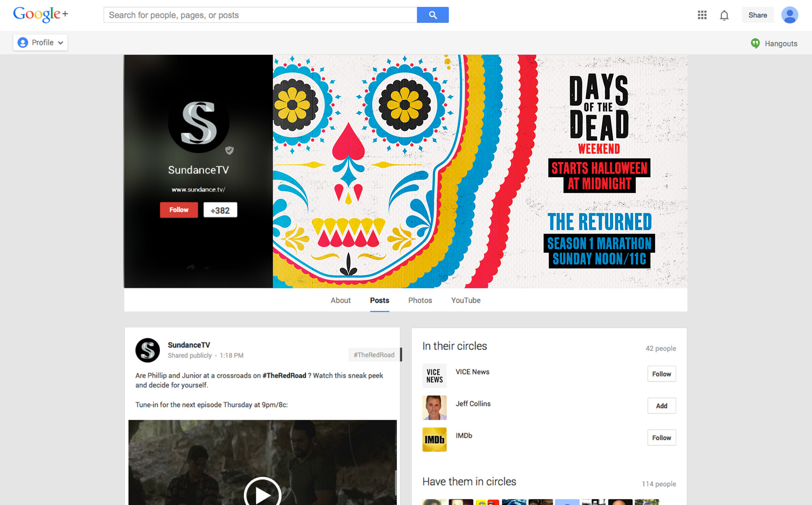
Task: Follow VICE News
Action: 661,374
